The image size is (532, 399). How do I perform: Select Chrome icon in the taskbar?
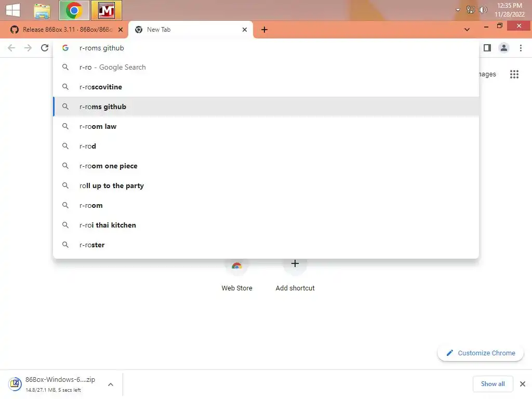coord(74,10)
